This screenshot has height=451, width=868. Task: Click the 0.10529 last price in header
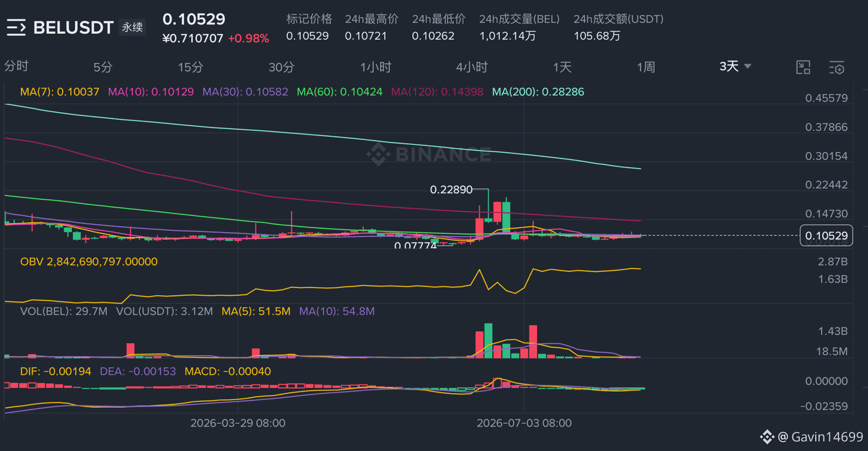click(x=194, y=19)
